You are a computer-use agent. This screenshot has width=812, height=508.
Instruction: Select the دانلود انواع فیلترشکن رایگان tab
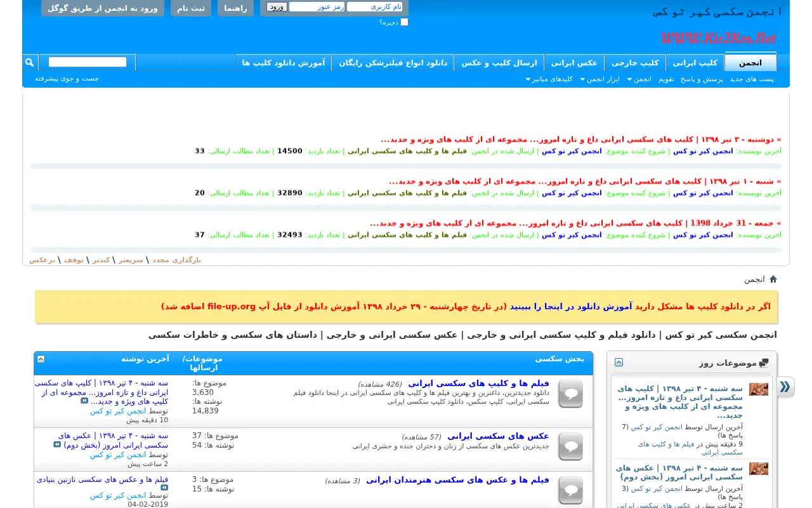tap(393, 63)
